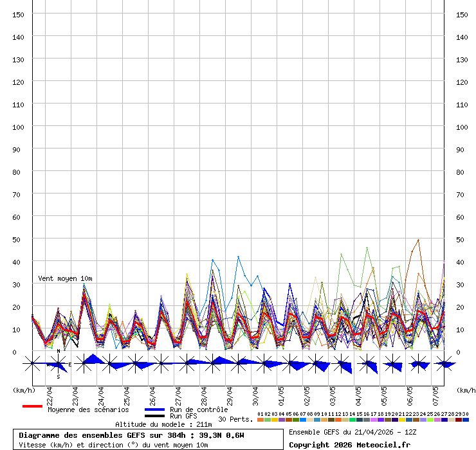Click perturbation 30 color swatch

click(x=466, y=420)
